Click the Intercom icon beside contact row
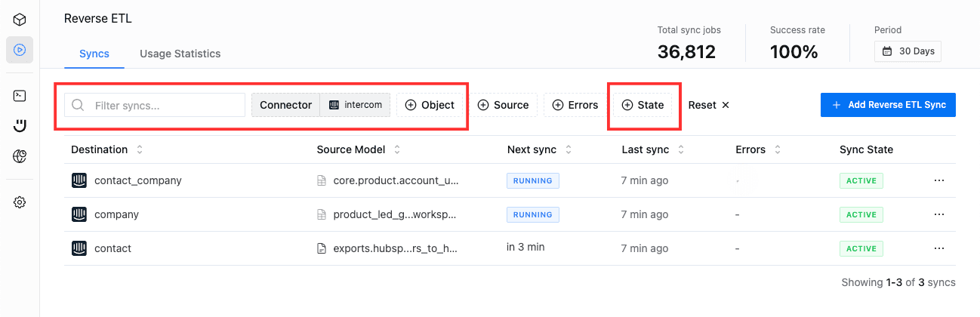Image resolution: width=980 pixels, height=317 pixels. [79, 248]
